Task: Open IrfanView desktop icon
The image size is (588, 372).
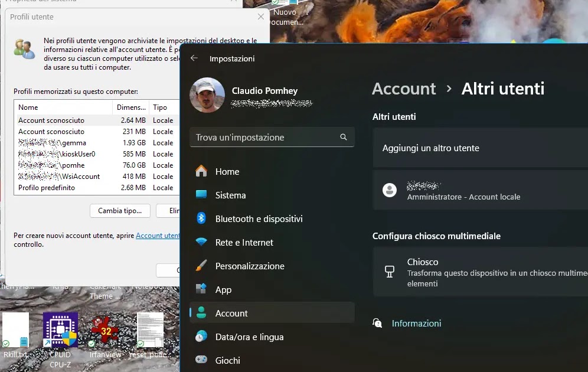Action: point(105,331)
